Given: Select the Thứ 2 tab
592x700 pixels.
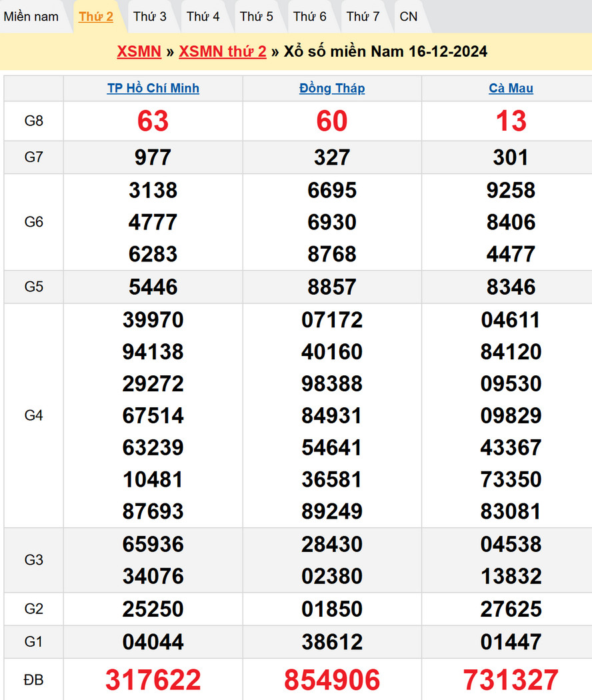Looking at the screenshot, I should click(x=96, y=17).
